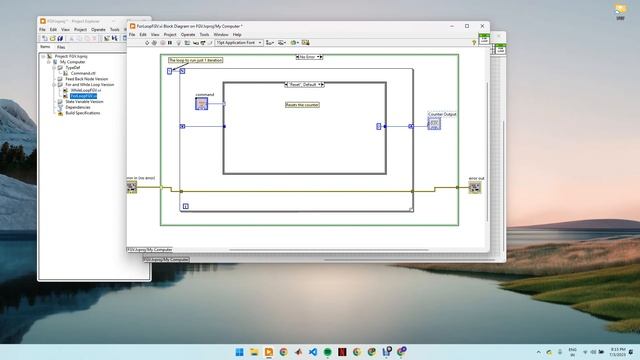Go to next case of No Error structure
The width and height of the screenshot is (640, 360).
[321, 57]
